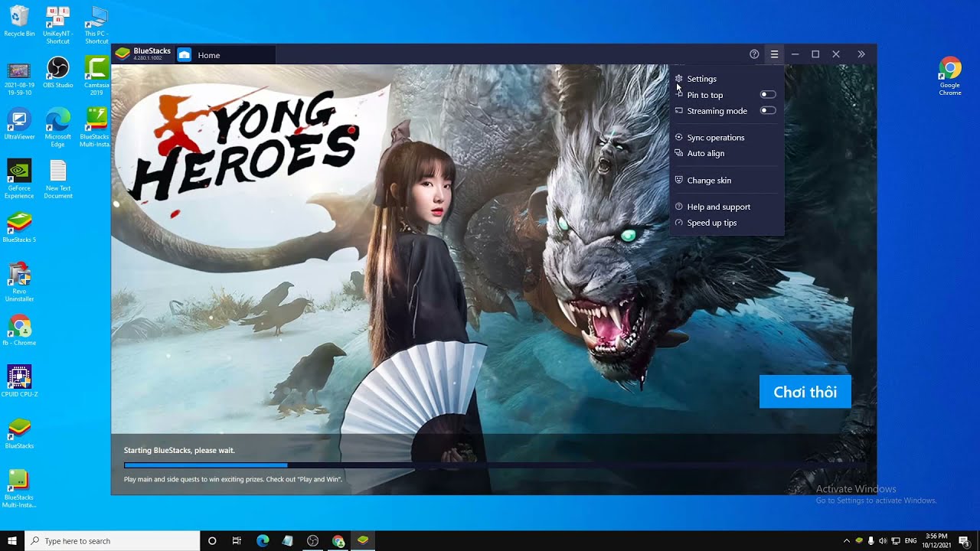Select the BlueStacks desktop icon above Multi-Instance

19,433
